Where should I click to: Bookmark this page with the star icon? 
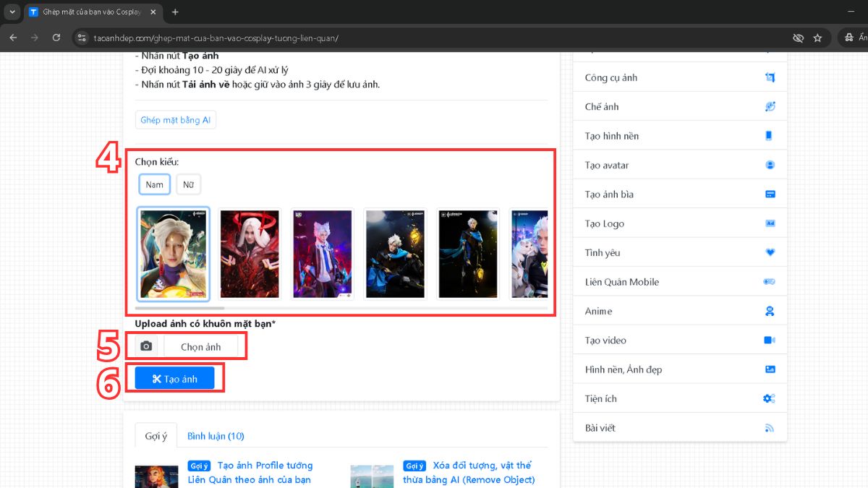click(x=817, y=38)
